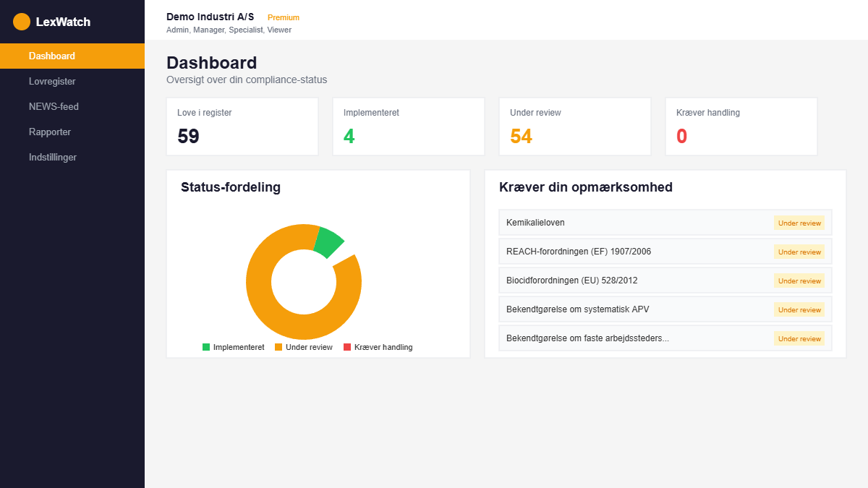Open Bekendtgørelse om faste arbejdssteders row
868x488 pixels.
[x=665, y=338]
